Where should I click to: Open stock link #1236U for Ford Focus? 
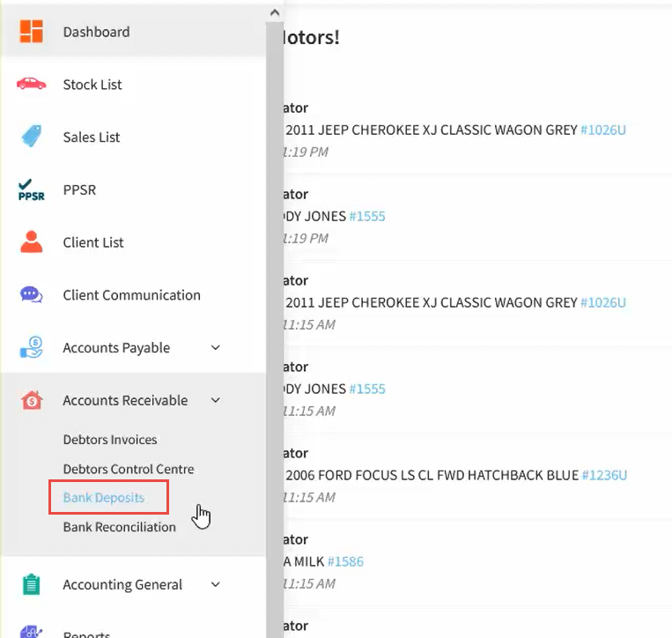click(x=603, y=475)
